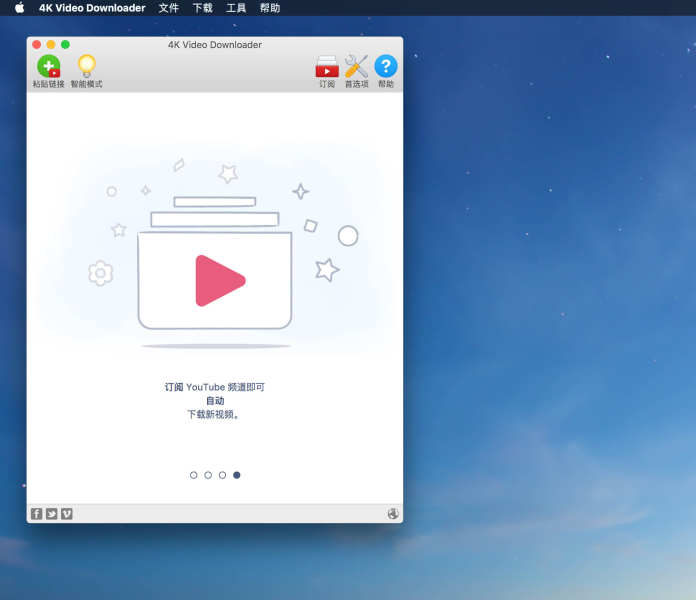Open the Twitter link icon
696x600 pixels.
(52, 514)
